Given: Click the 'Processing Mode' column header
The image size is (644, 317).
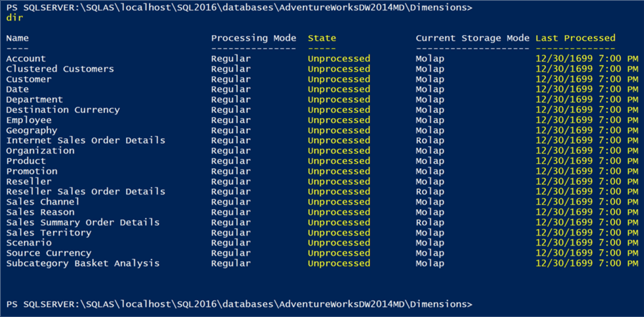Looking at the screenshot, I should pyautogui.click(x=254, y=38).
